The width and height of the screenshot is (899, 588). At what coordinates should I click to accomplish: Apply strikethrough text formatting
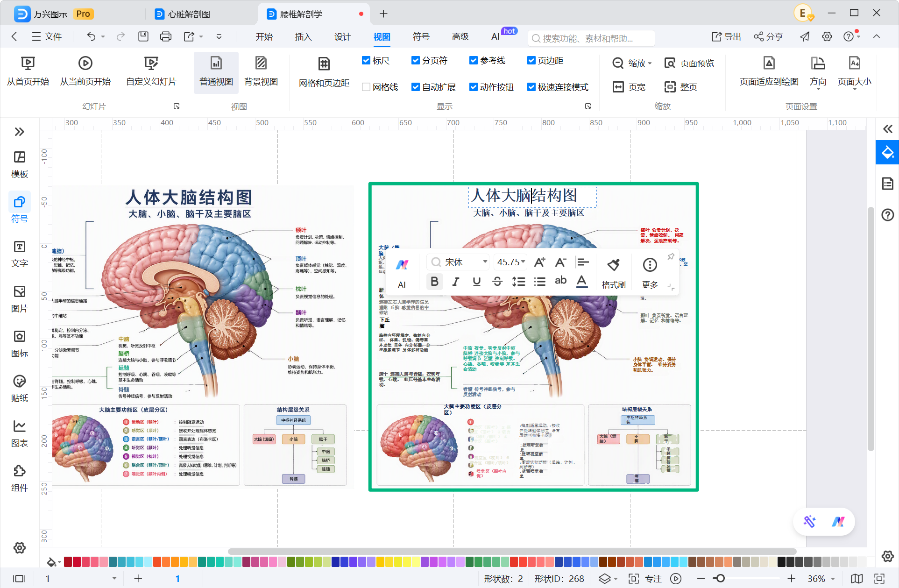coord(497,282)
